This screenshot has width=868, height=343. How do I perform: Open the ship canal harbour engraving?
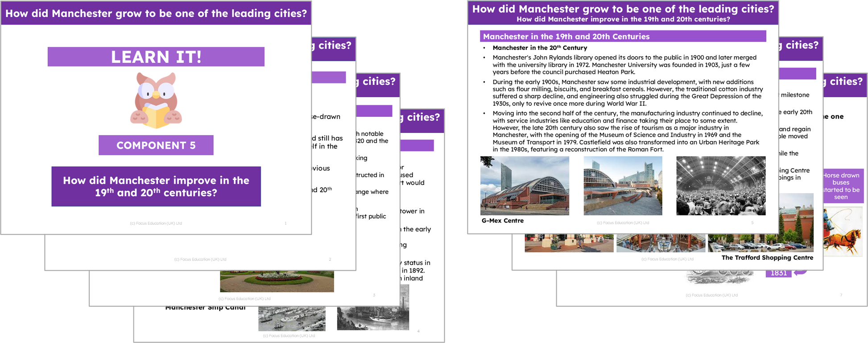point(292,319)
